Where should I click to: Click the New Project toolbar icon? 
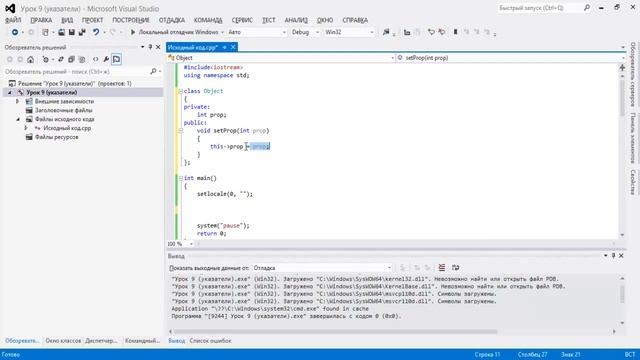click(x=45, y=32)
